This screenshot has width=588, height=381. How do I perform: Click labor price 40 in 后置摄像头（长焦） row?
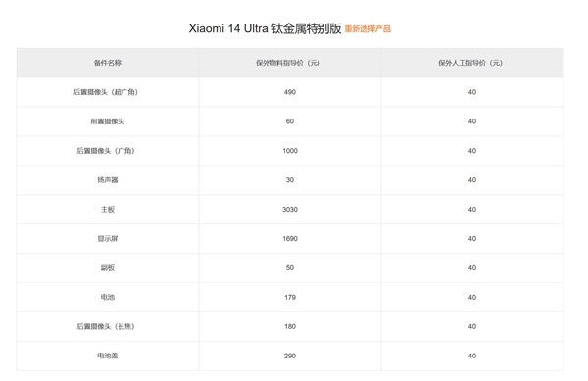pos(472,327)
